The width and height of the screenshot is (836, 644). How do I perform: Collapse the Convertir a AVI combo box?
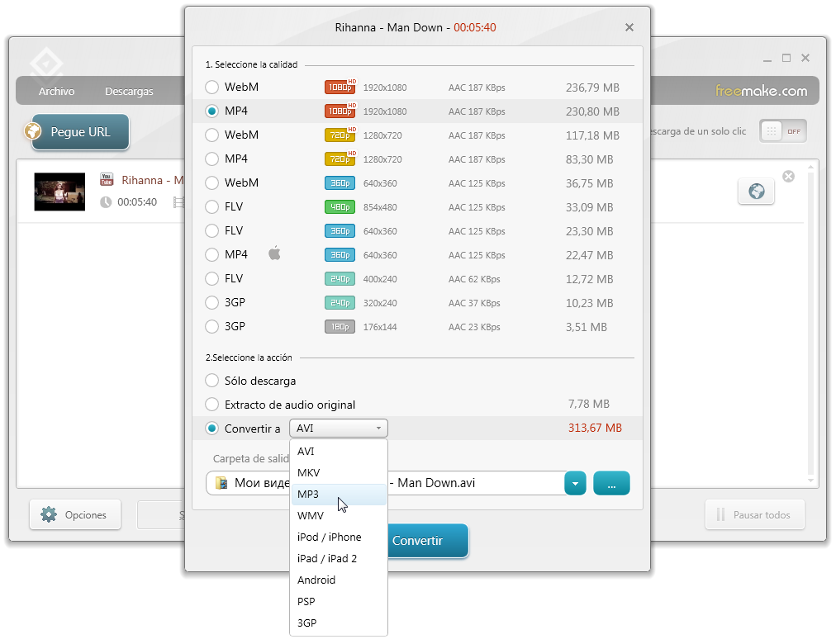pyautogui.click(x=339, y=429)
